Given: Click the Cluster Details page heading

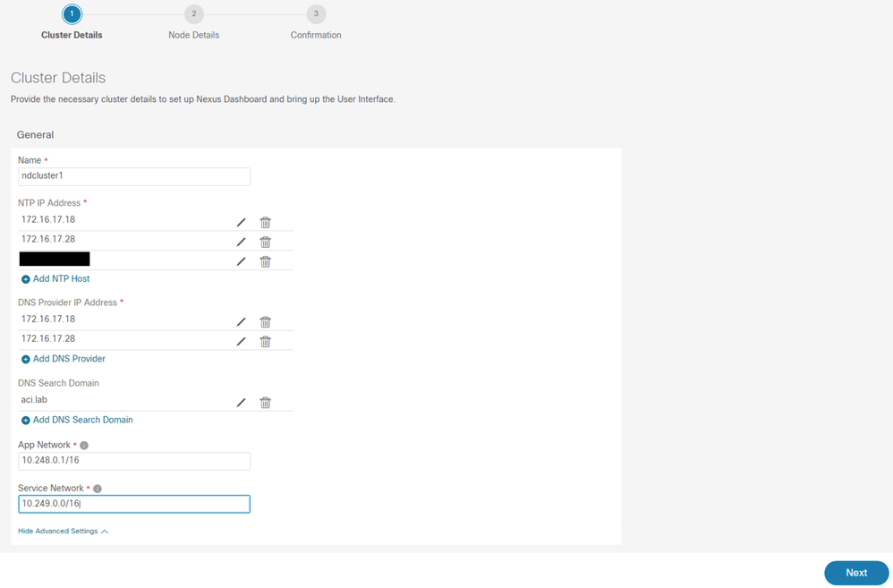Looking at the screenshot, I should click(x=58, y=78).
